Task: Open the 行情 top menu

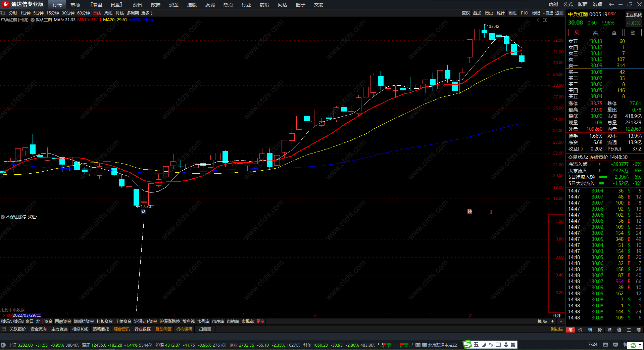Action: [x=57, y=5]
